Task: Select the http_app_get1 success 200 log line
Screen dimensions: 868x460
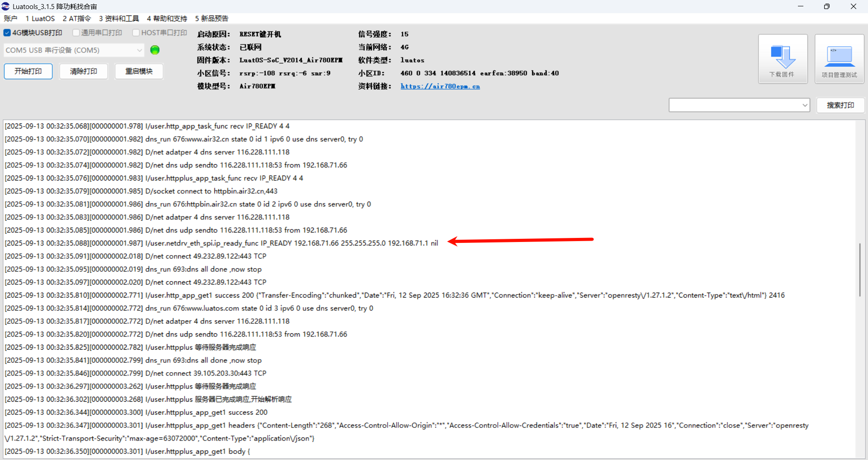Action: [395, 295]
